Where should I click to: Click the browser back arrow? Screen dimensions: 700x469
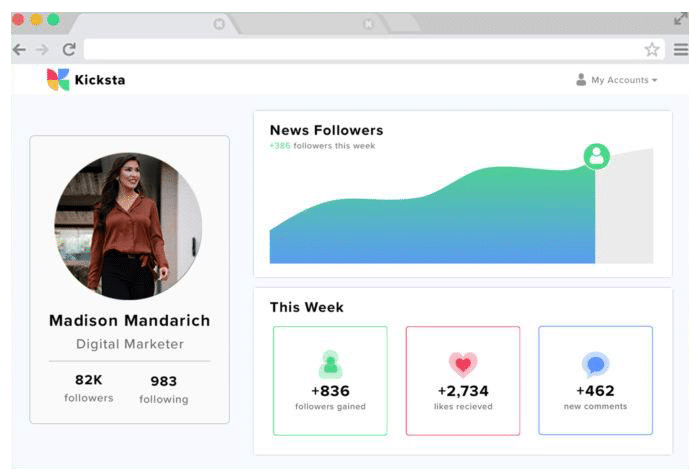click(19, 50)
